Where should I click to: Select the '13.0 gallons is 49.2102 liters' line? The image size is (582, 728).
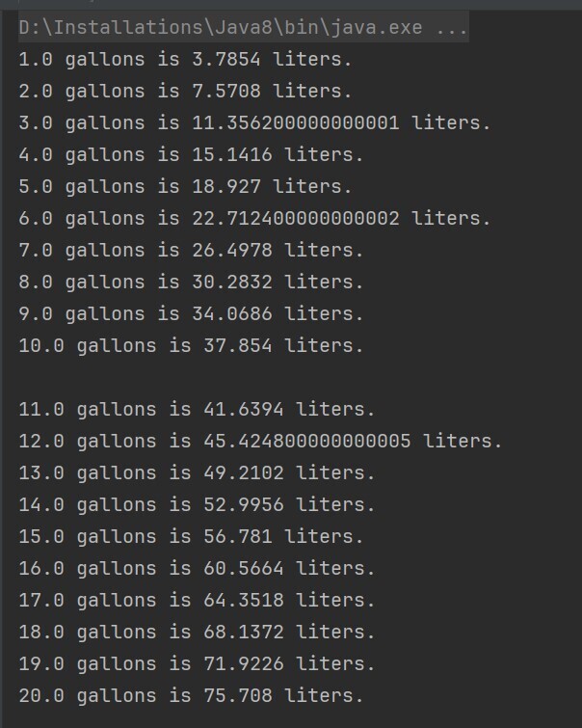[x=197, y=473]
